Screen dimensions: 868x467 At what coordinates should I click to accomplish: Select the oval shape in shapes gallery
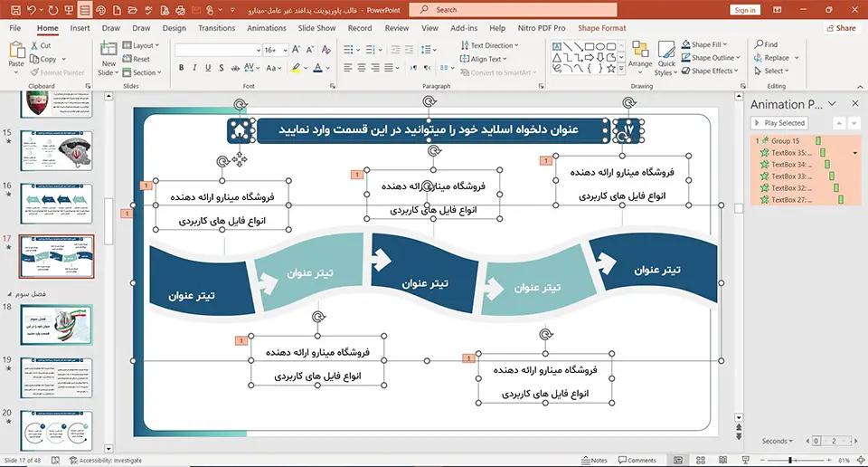point(600,46)
